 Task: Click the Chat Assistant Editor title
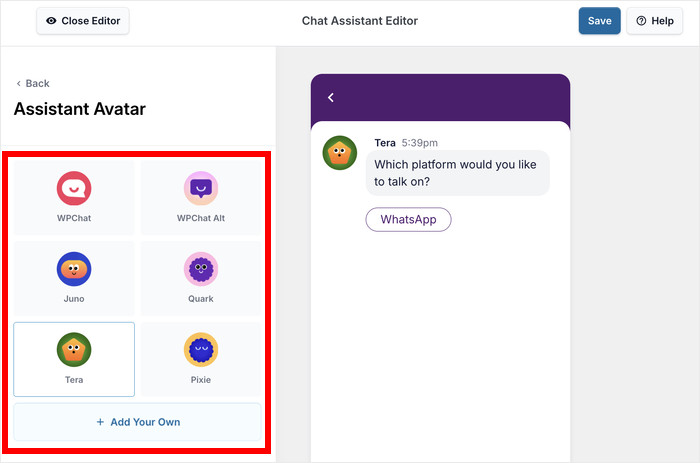point(359,21)
